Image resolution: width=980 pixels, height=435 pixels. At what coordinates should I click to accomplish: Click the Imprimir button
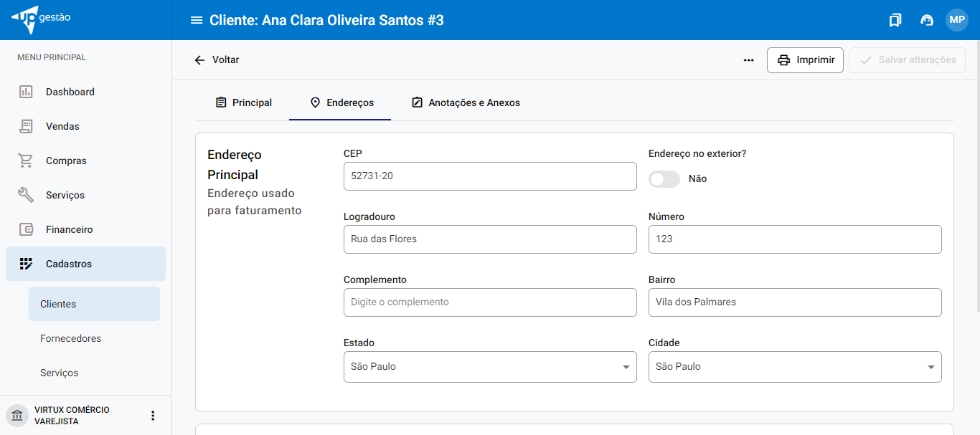tap(805, 60)
